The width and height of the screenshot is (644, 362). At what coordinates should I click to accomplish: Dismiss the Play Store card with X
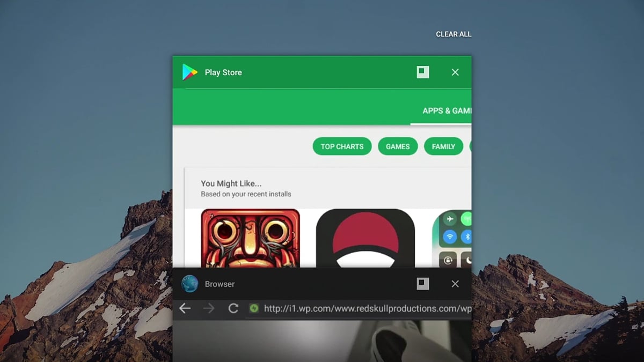coord(455,72)
